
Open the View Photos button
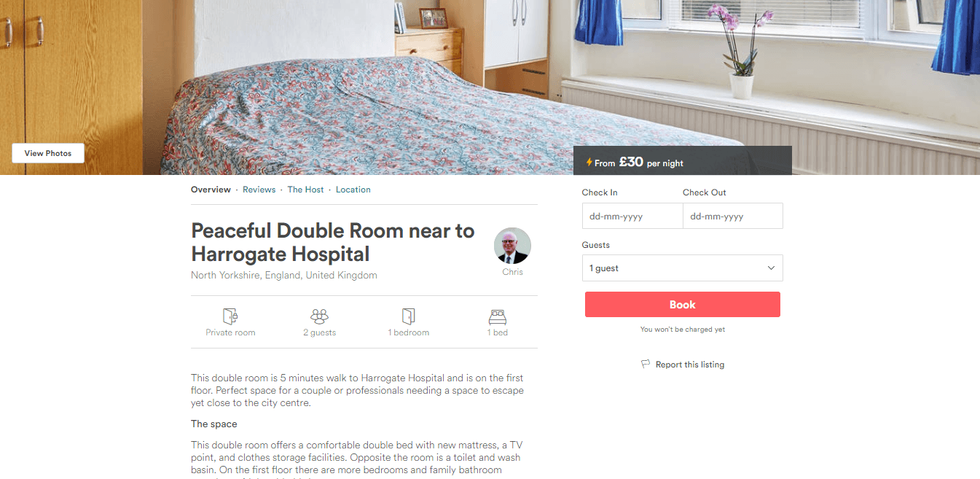(48, 153)
